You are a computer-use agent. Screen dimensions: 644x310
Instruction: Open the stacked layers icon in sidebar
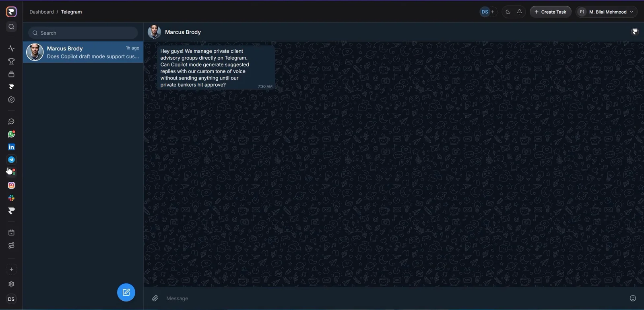11,74
